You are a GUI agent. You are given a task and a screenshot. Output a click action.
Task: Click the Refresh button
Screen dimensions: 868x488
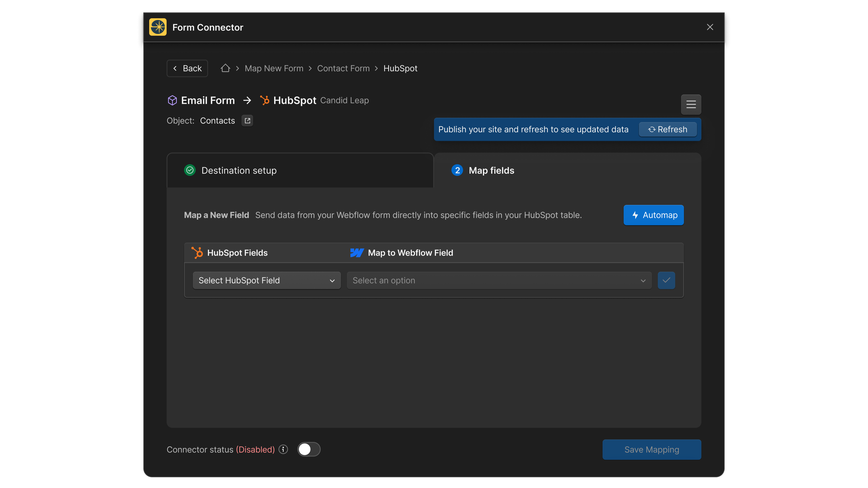click(x=667, y=129)
